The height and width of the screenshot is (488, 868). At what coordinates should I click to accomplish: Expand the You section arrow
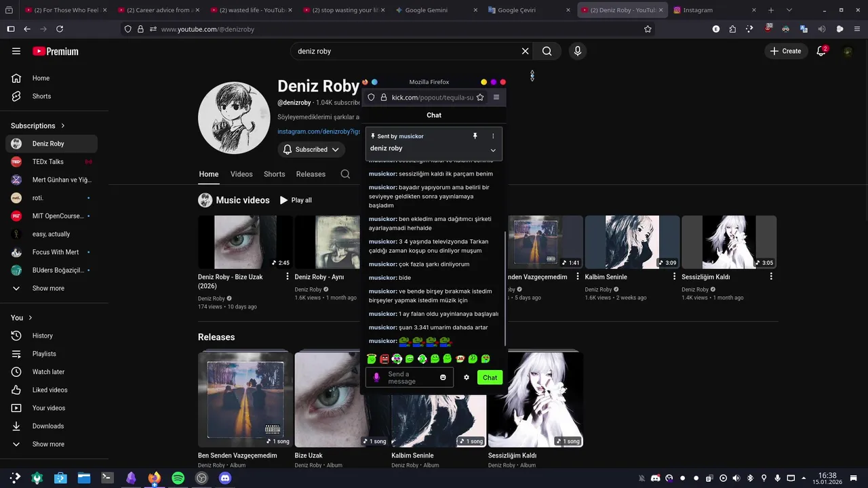tap(31, 317)
